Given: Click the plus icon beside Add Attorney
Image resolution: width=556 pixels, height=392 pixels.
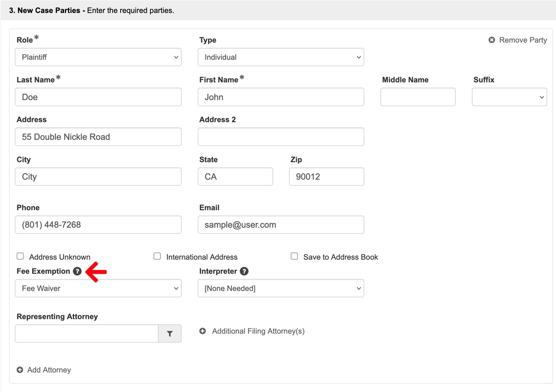Looking at the screenshot, I should tap(20, 370).
